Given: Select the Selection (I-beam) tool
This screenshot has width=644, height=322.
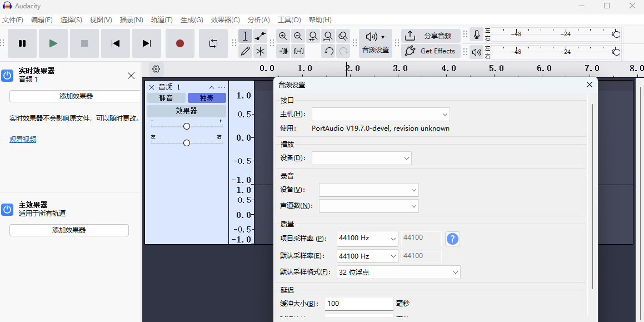Looking at the screenshot, I should (x=245, y=36).
